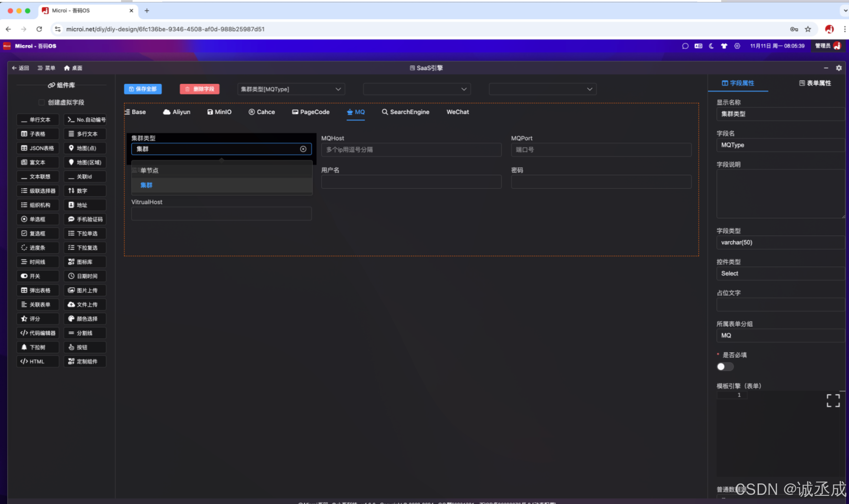Open the 菜单 menu button
Image resolution: width=849 pixels, height=504 pixels.
point(46,68)
